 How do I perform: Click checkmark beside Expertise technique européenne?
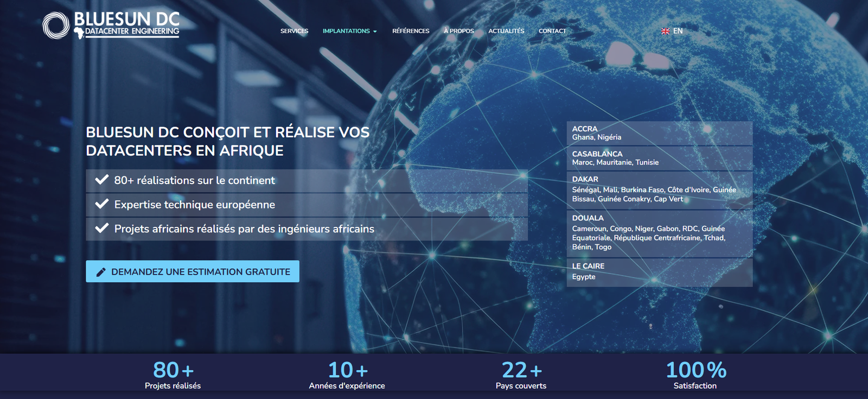tap(102, 204)
